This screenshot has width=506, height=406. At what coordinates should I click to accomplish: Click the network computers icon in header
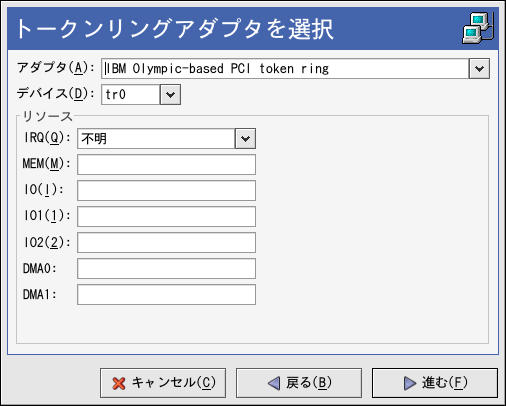(478, 28)
